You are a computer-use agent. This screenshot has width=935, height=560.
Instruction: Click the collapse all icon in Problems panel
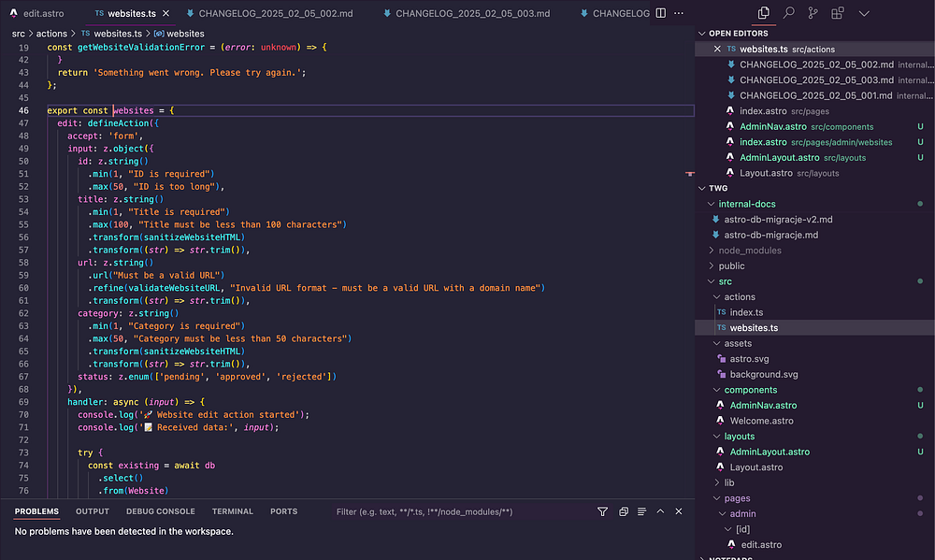click(x=622, y=511)
